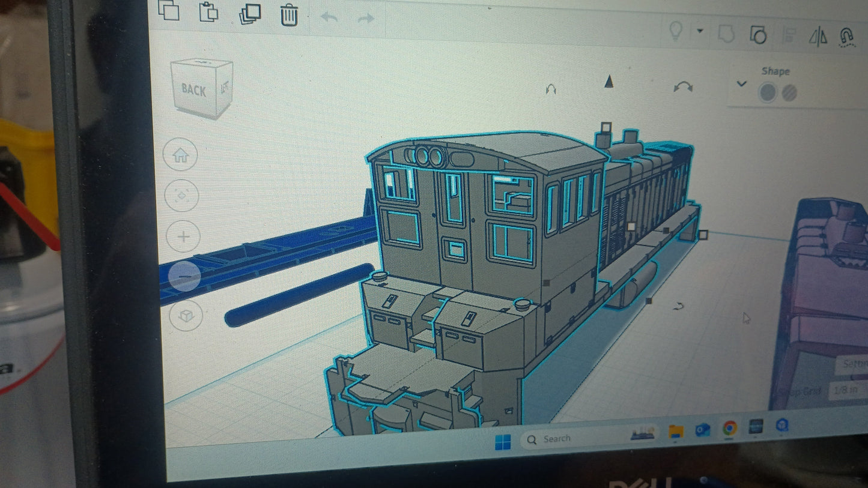This screenshot has width=868, height=488.
Task: Click the Home view button
Action: pyautogui.click(x=181, y=155)
